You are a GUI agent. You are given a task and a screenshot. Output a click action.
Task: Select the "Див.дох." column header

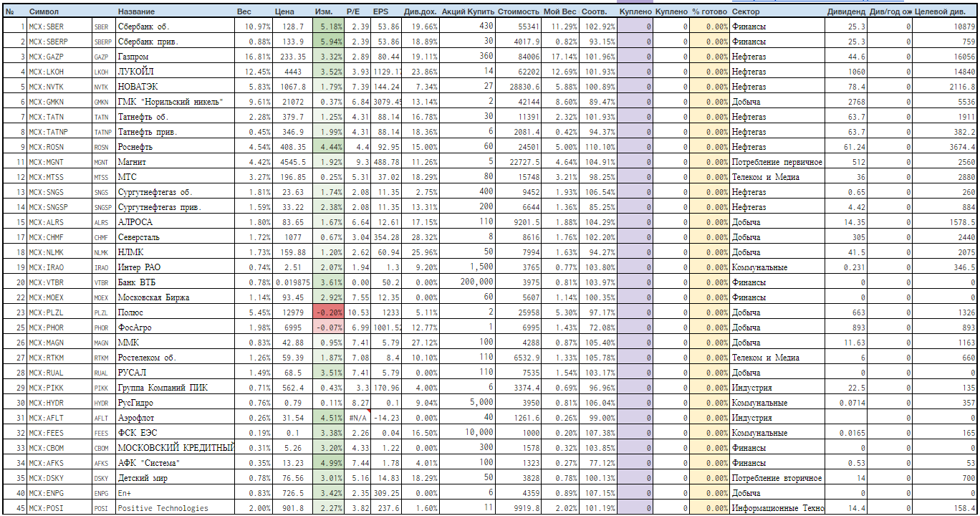pos(420,12)
